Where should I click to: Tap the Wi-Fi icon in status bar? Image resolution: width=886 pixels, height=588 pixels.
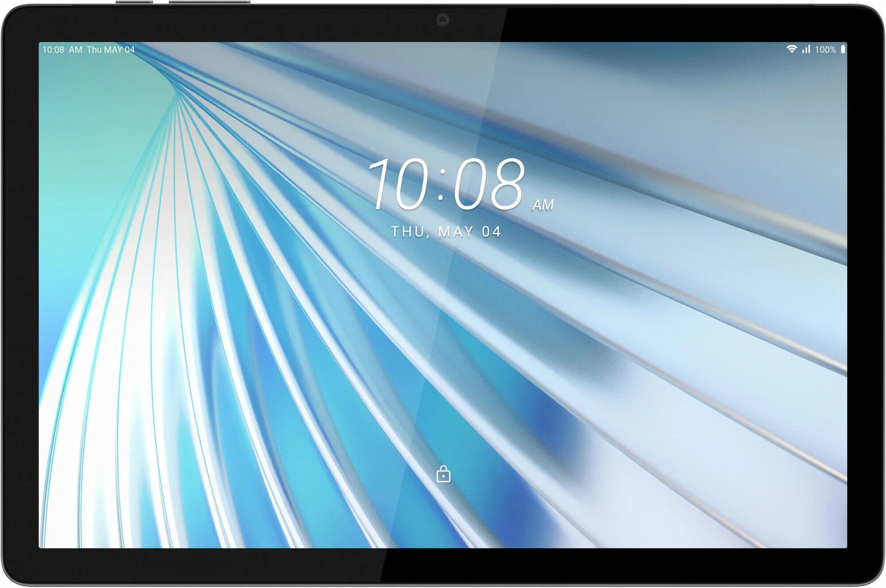point(791,49)
